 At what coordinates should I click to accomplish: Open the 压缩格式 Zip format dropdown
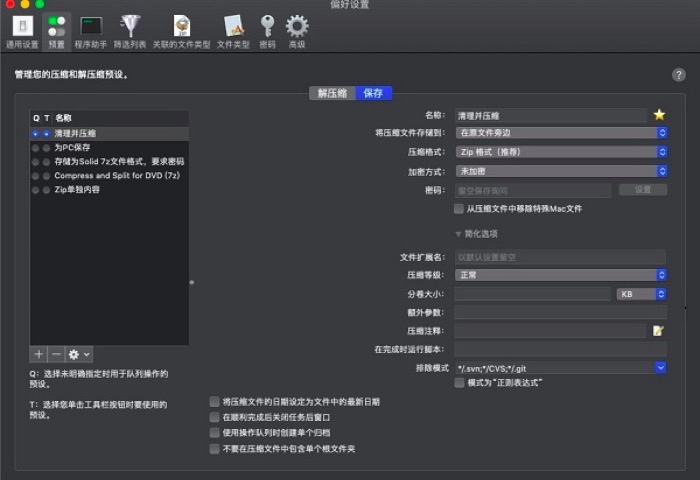tap(561, 152)
